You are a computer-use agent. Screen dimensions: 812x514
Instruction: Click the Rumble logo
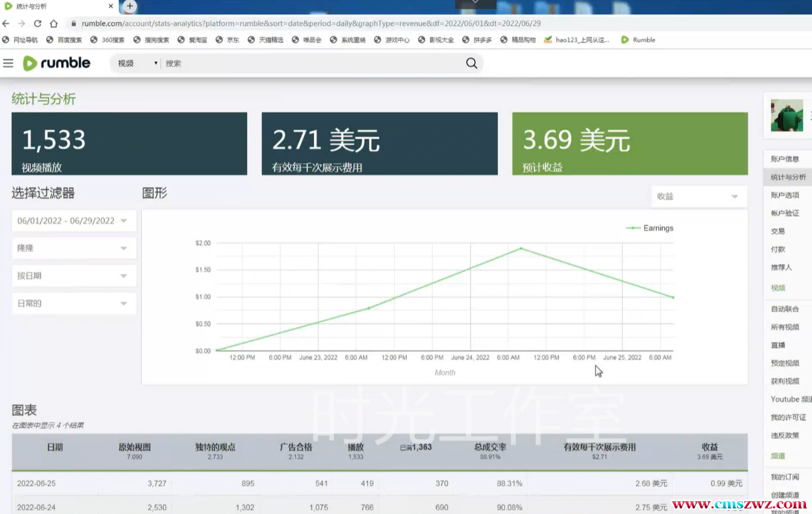pos(56,63)
